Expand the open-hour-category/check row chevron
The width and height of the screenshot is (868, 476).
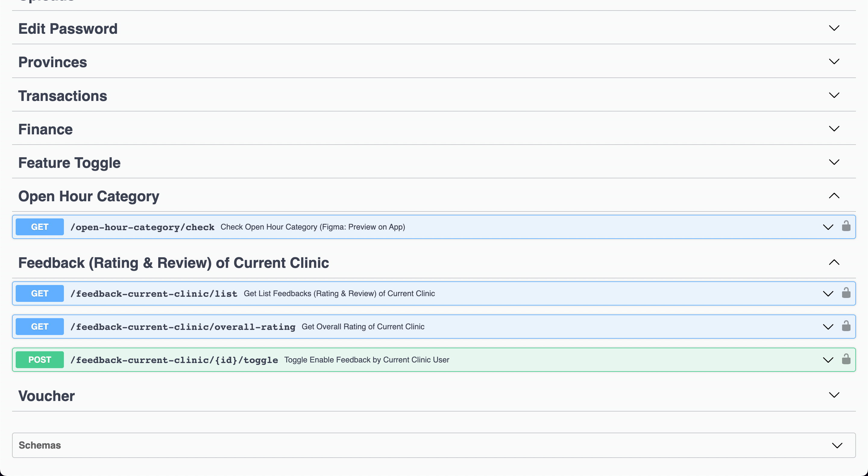[828, 227]
